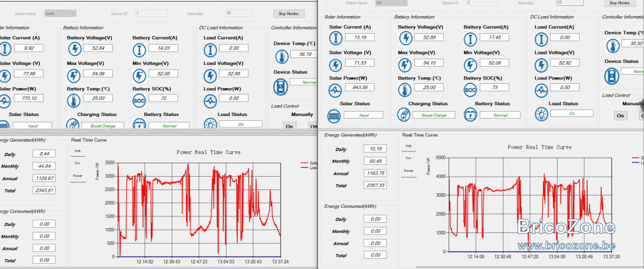Turn load On in the left window
The height and width of the screenshot is (269, 644).
(289, 126)
